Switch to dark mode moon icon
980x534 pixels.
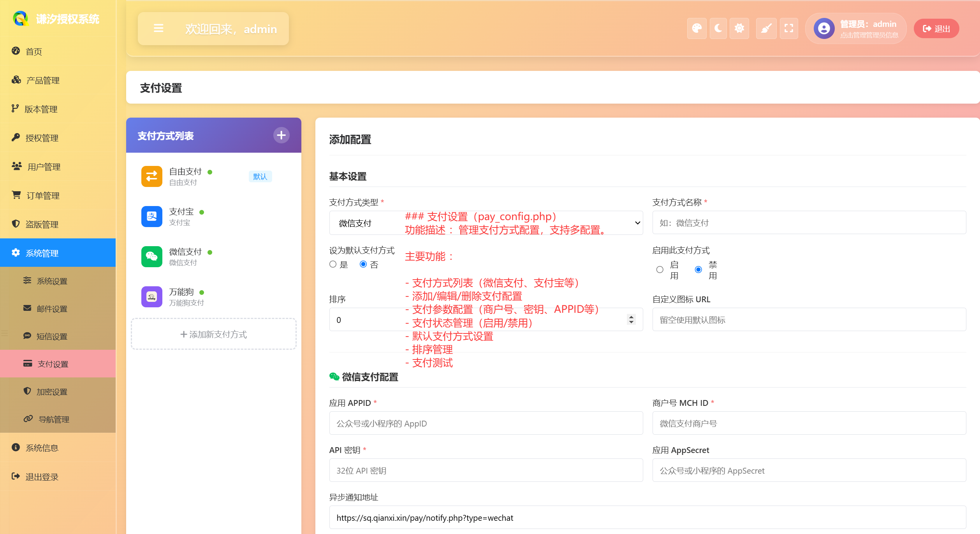click(718, 28)
